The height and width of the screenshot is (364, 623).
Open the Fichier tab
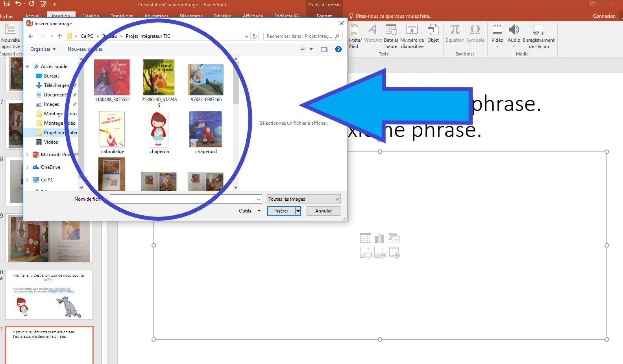click(x=7, y=16)
